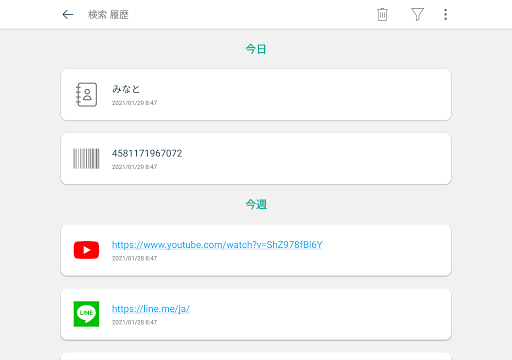The width and height of the screenshot is (512, 360).
Task: Click the timestamp under みなと
Action: (134, 103)
